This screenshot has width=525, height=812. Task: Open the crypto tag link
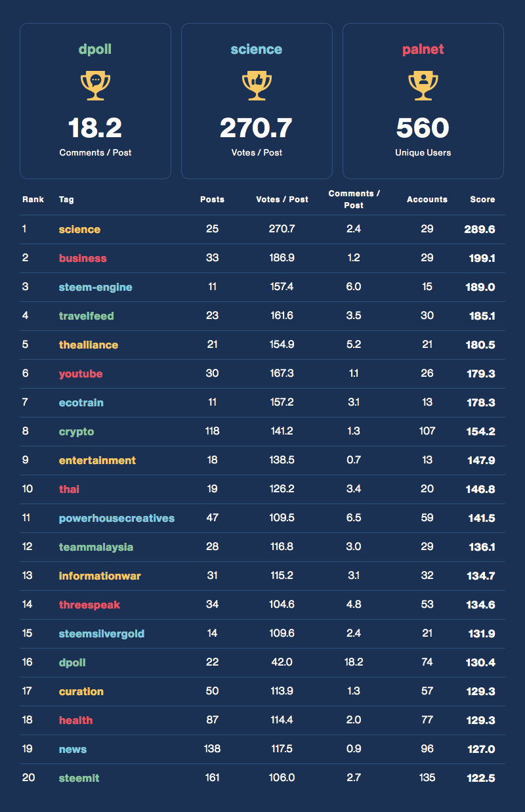click(76, 431)
